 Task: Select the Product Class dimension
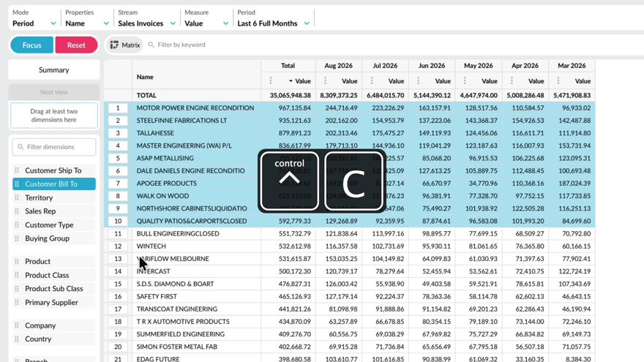point(54,275)
